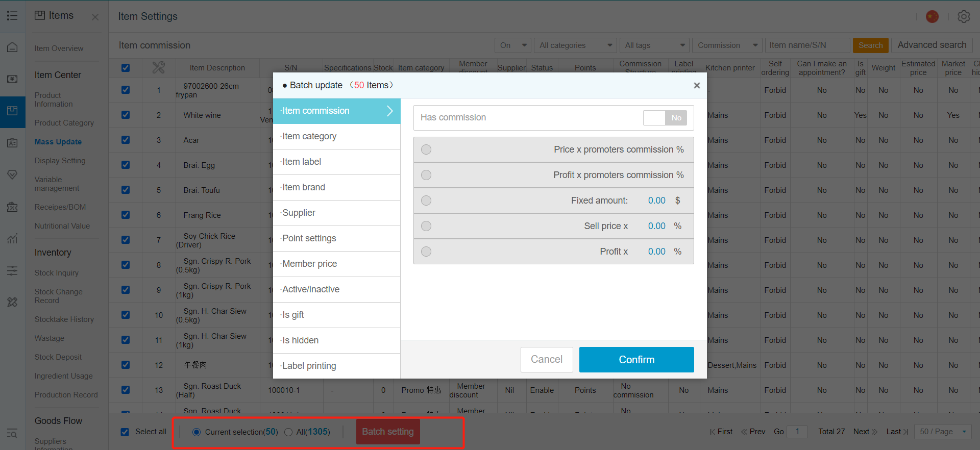Click the Confirm button
The width and height of the screenshot is (980, 450).
pyautogui.click(x=636, y=360)
